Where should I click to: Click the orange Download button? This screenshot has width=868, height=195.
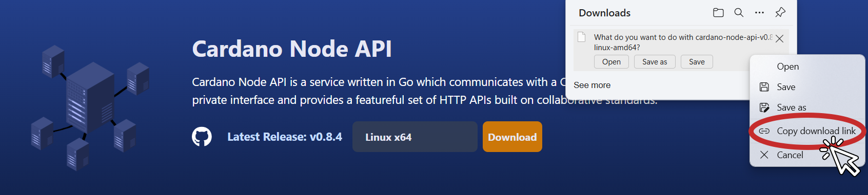[512, 137]
